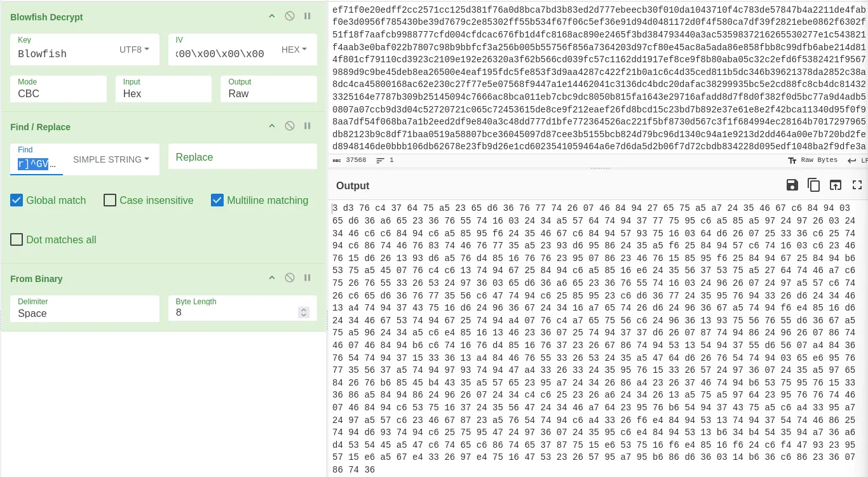The width and height of the screenshot is (868, 477).
Task: Set breakpoint on Blowfish Decrypt
Action: 308,17
